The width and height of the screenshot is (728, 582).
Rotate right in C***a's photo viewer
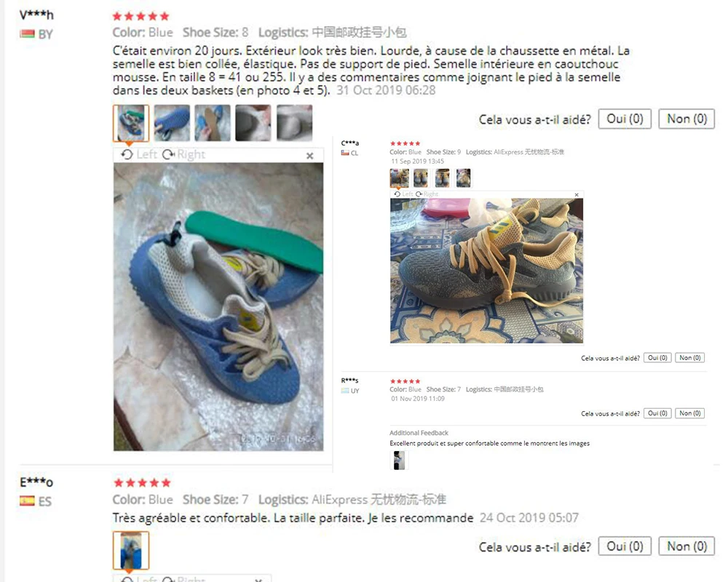pos(427,194)
